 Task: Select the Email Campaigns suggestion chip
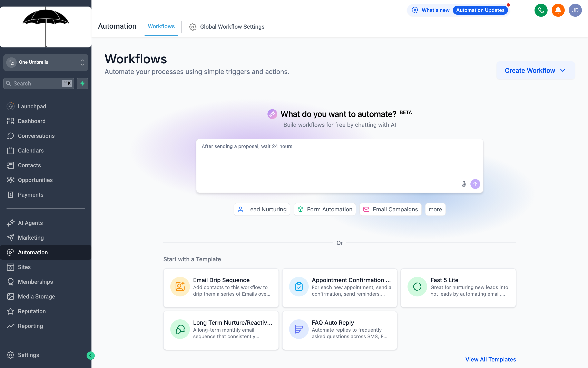tap(390, 209)
